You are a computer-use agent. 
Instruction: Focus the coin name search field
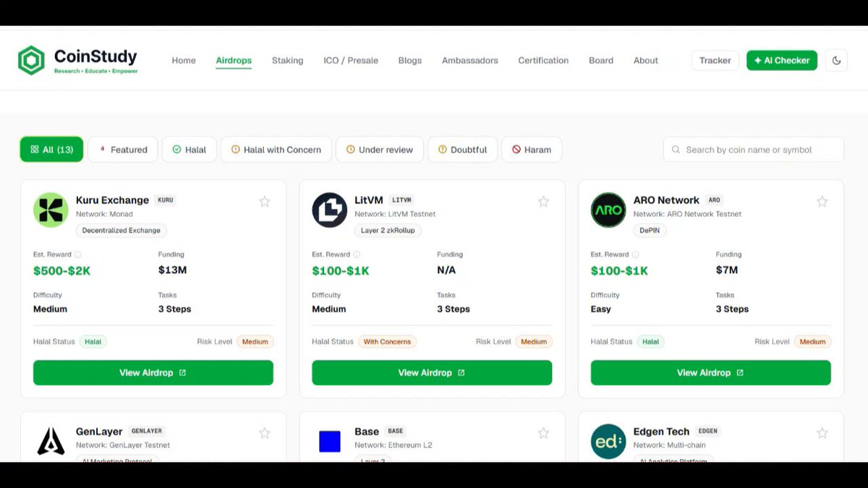[754, 150]
